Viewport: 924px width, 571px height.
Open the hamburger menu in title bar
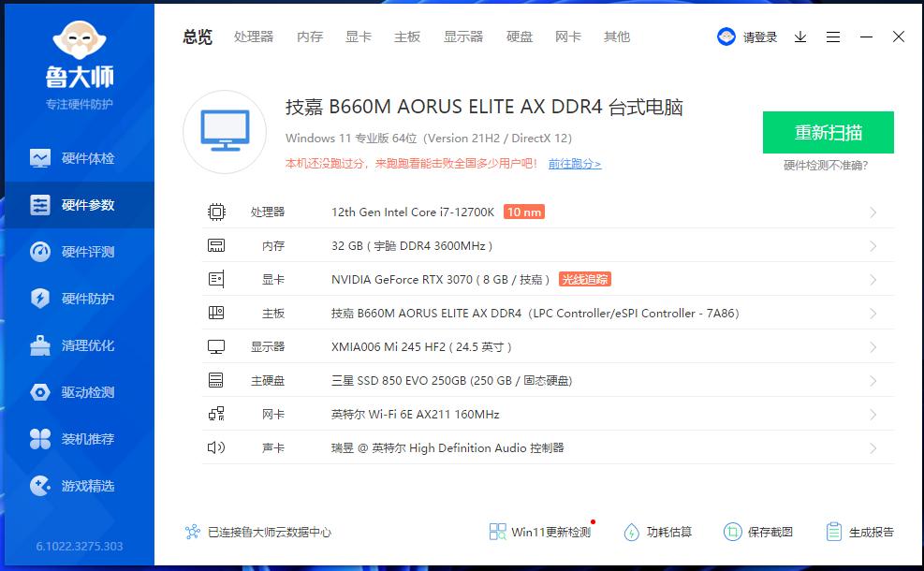click(x=833, y=37)
